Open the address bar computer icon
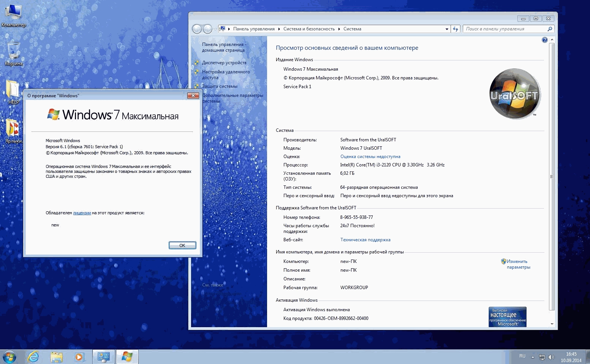The height and width of the screenshot is (364, 590). (x=223, y=29)
